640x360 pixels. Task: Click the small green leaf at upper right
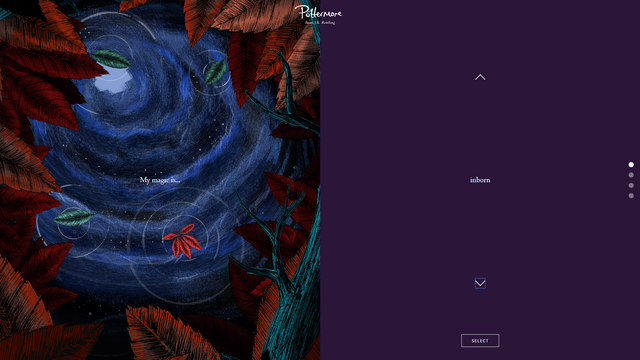[215, 72]
